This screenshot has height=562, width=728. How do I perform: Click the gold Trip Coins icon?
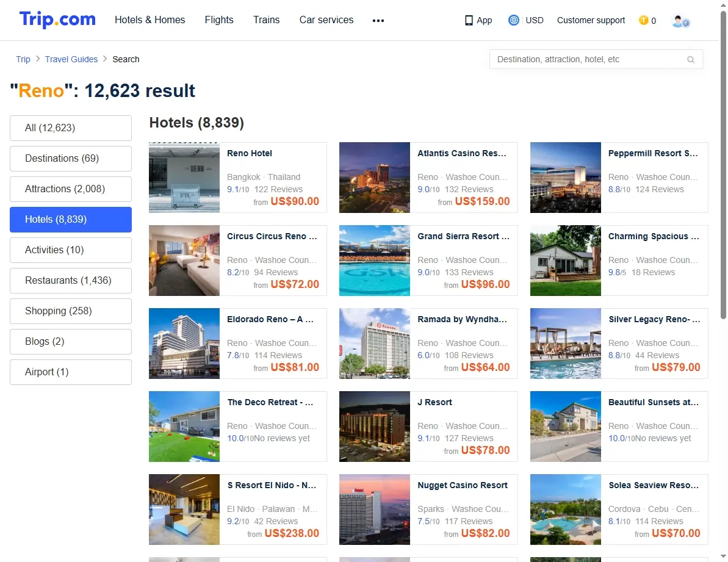tap(644, 20)
